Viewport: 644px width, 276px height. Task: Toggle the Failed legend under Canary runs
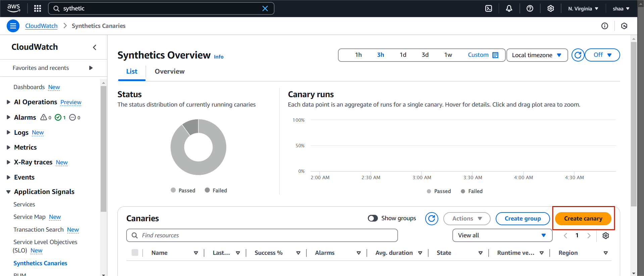[x=472, y=191]
